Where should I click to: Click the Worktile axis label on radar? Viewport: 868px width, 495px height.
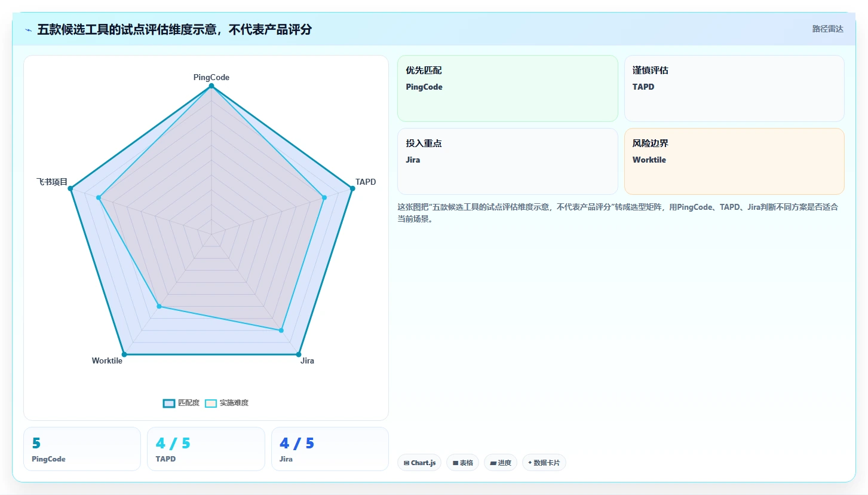click(107, 360)
